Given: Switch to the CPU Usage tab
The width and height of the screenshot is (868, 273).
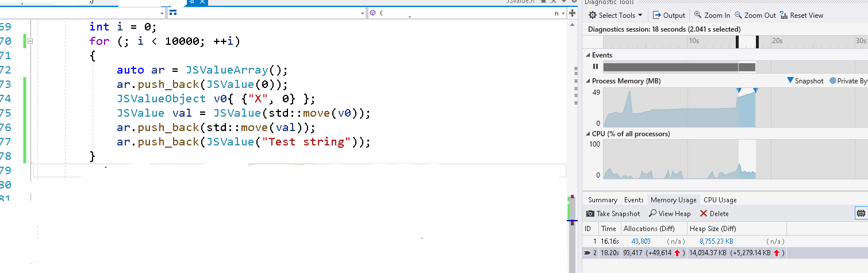Looking at the screenshot, I should 720,200.
